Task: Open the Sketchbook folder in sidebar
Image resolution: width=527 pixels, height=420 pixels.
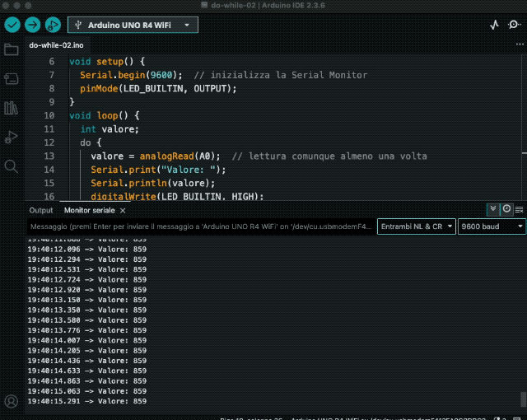Action: click(11, 50)
